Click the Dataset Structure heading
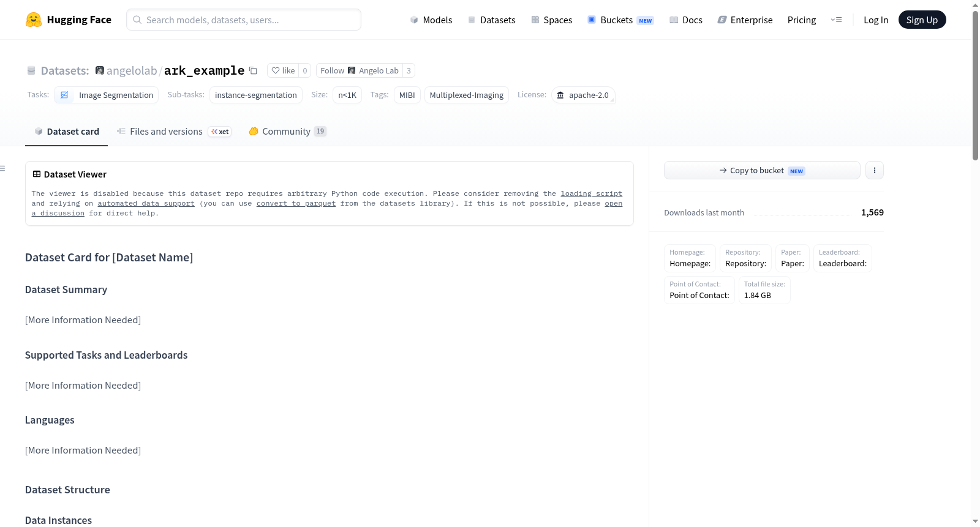Image resolution: width=980 pixels, height=527 pixels. [67, 490]
